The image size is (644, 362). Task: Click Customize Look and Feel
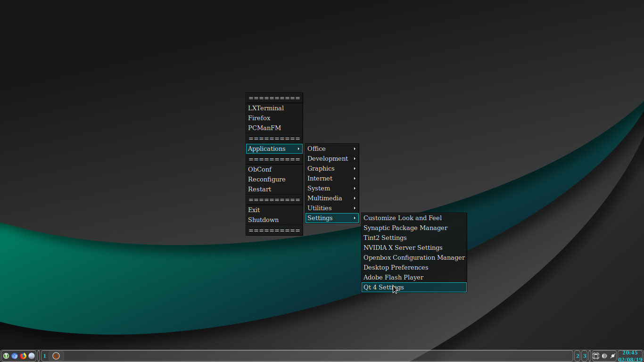coord(402,218)
